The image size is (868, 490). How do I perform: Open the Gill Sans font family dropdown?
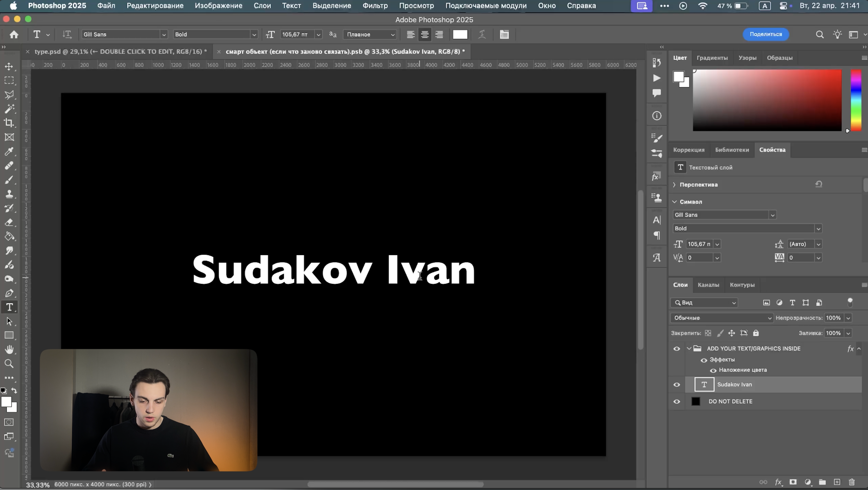tap(164, 34)
